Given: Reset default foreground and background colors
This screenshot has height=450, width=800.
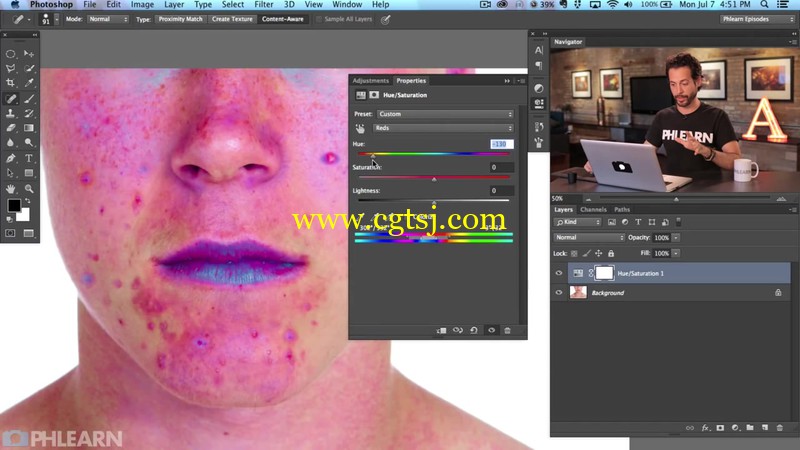Looking at the screenshot, I should pos(9,219).
